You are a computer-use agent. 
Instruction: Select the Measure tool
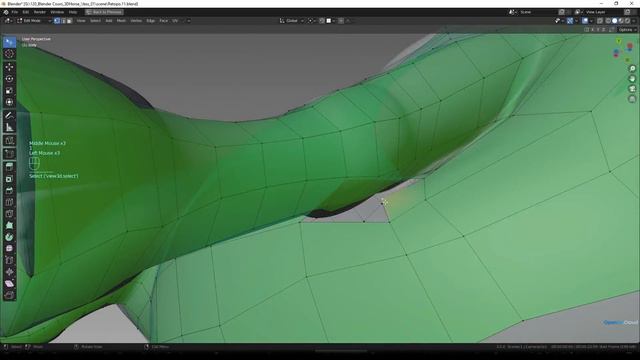coord(9,127)
